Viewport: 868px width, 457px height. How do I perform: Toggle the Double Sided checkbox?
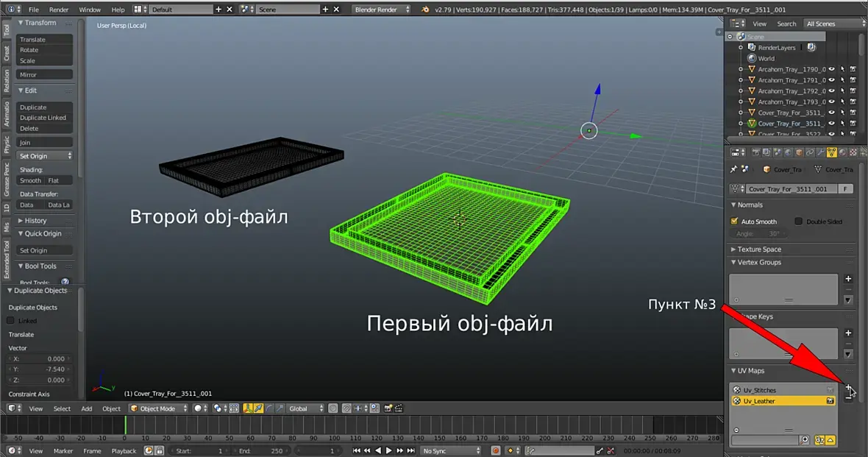point(798,221)
